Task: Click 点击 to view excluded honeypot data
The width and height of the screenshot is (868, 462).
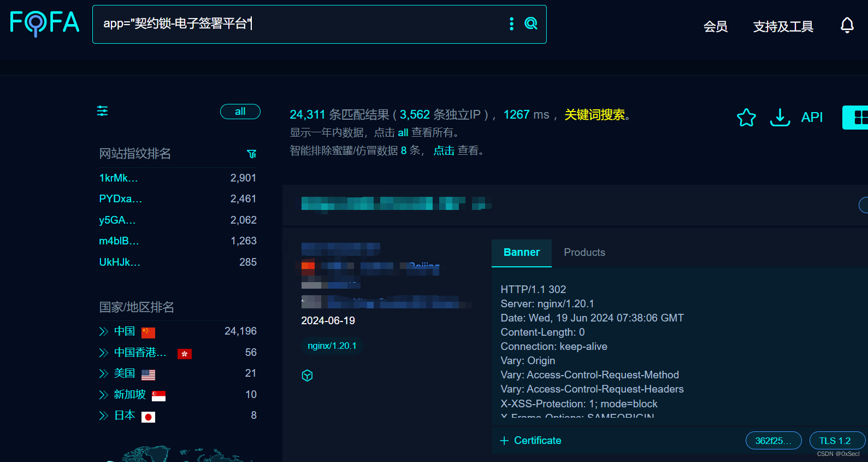Action: (444, 150)
